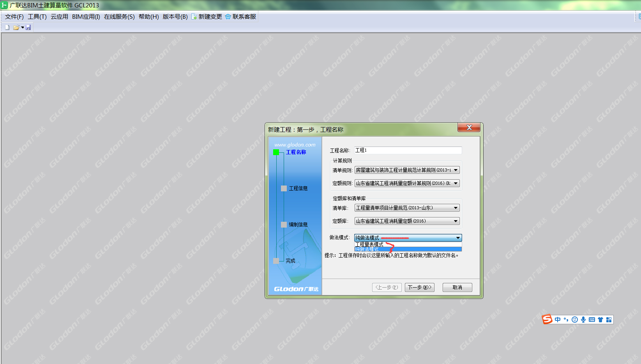This screenshot has height=364, width=641.
Task: Open the 帮助(H) menu
Action: (149, 17)
